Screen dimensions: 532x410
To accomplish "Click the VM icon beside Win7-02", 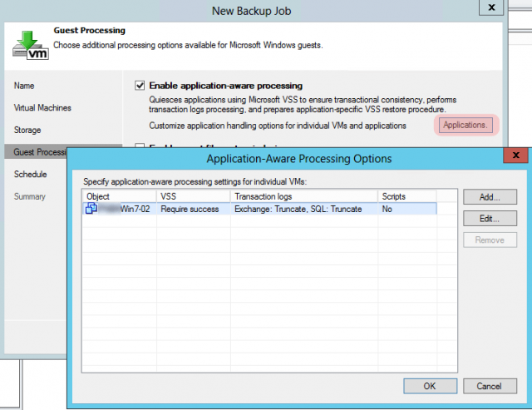I will point(91,208).
